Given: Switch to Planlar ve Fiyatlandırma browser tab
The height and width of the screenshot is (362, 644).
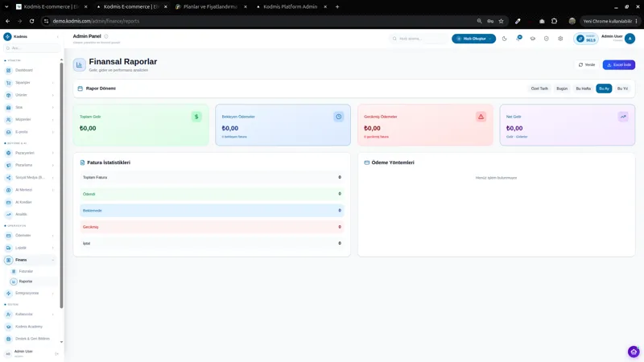Looking at the screenshot, I should click(x=210, y=6).
